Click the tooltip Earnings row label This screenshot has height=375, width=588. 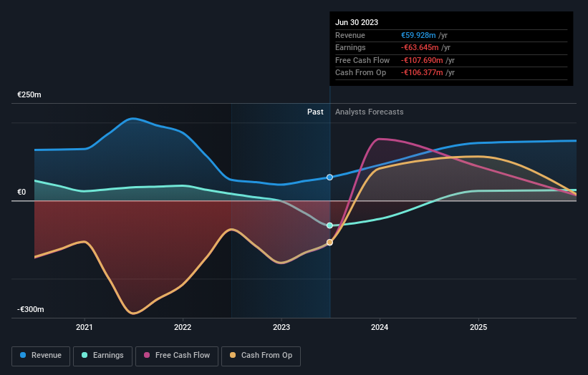pos(350,47)
